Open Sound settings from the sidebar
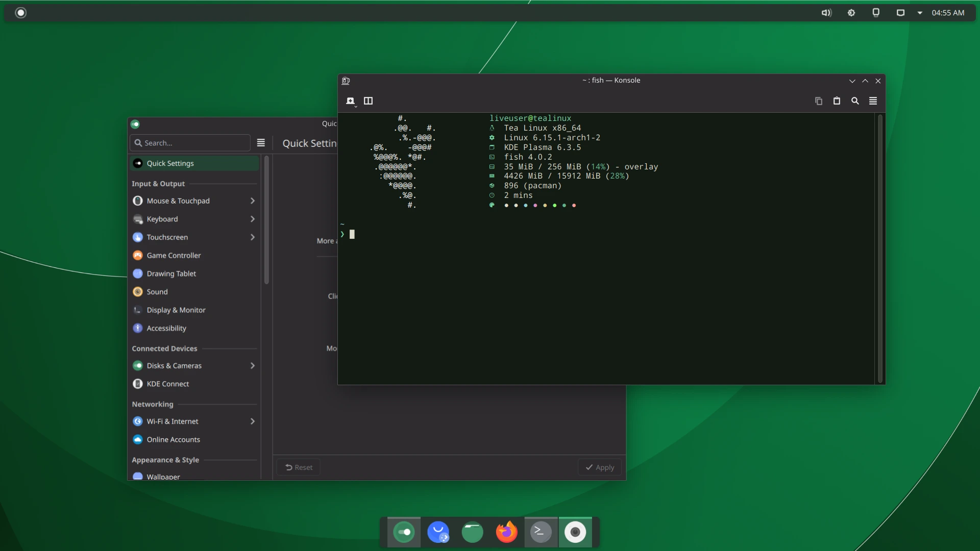Screen dimensions: 980x551 point(156,291)
